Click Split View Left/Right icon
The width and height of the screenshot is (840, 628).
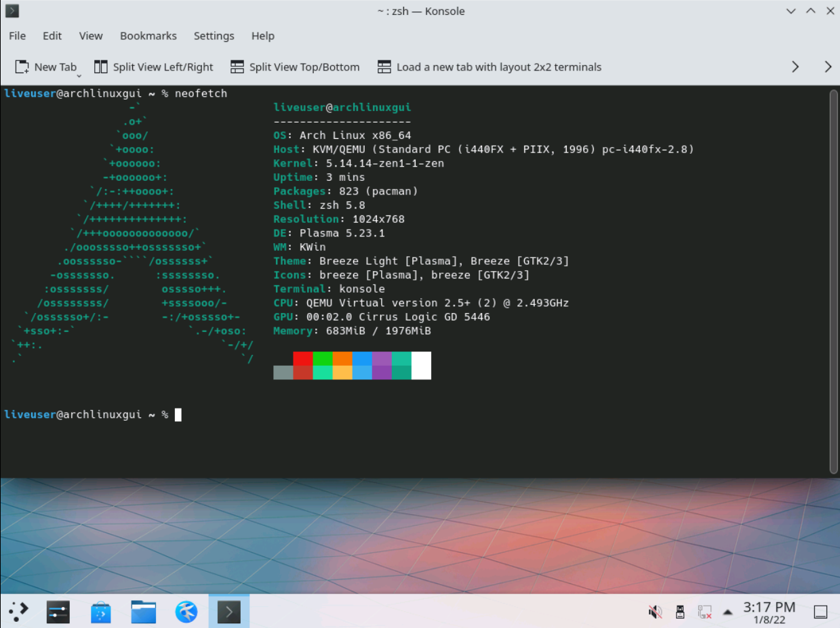pyautogui.click(x=101, y=67)
